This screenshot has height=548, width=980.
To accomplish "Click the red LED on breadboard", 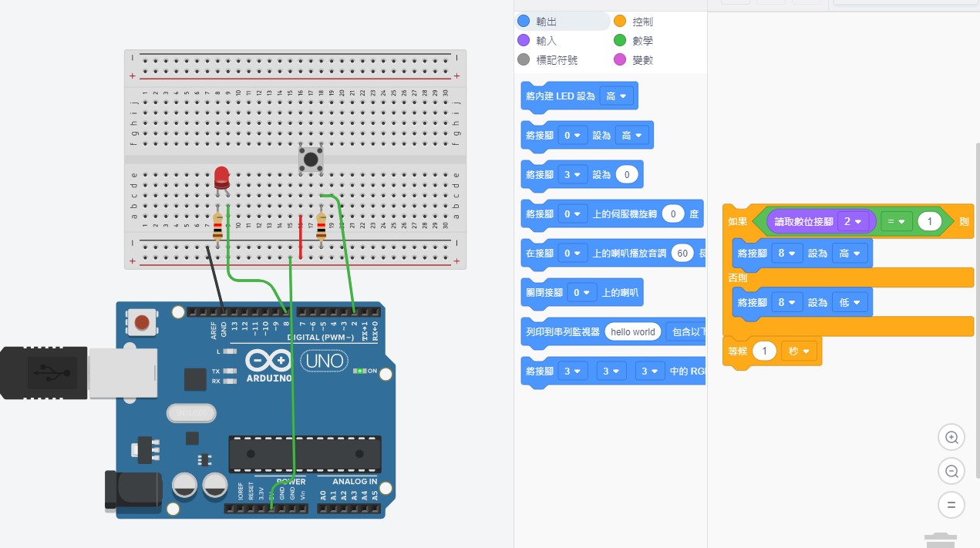I will tap(221, 177).
